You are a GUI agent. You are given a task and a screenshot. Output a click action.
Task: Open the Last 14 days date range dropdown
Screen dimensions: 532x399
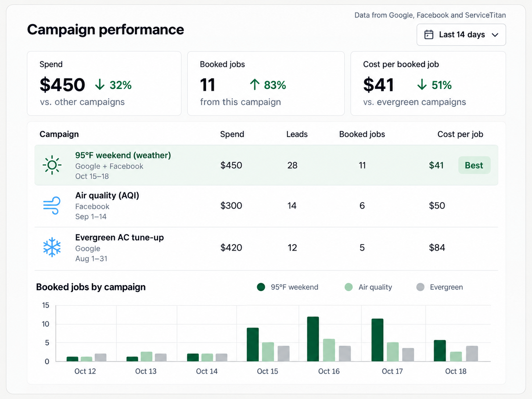(x=461, y=35)
